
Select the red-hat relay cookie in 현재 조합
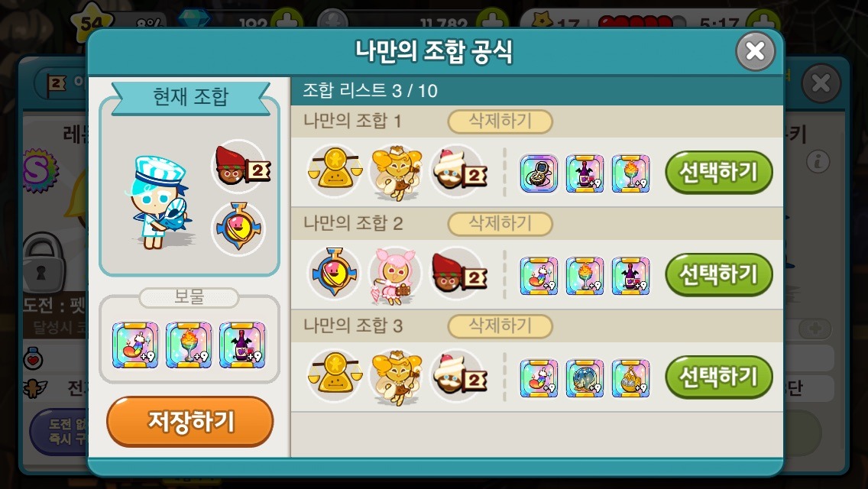[239, 166]
